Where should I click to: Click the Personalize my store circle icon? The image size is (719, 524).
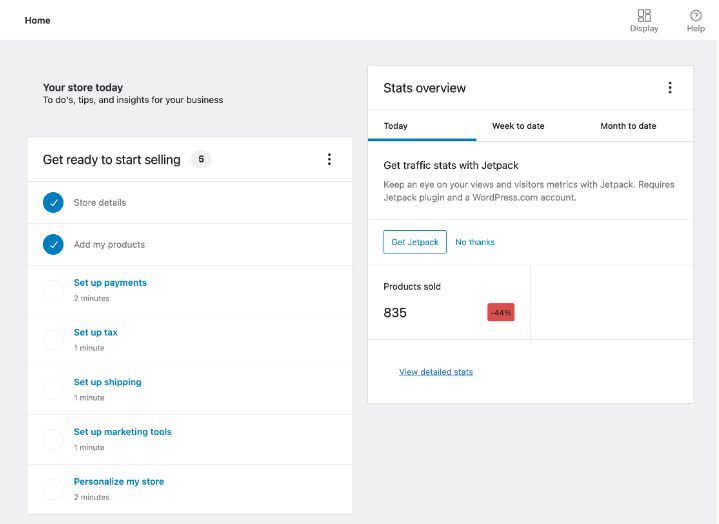(53, 489)
